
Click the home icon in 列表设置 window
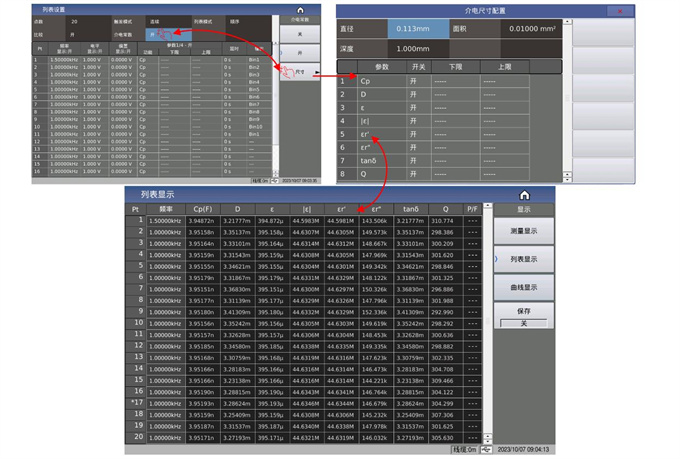tap(300, 9)
